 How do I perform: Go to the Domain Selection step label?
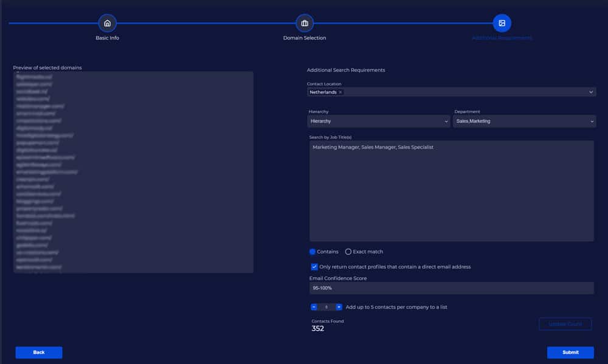pyautogui.click(x=305, y=38)
